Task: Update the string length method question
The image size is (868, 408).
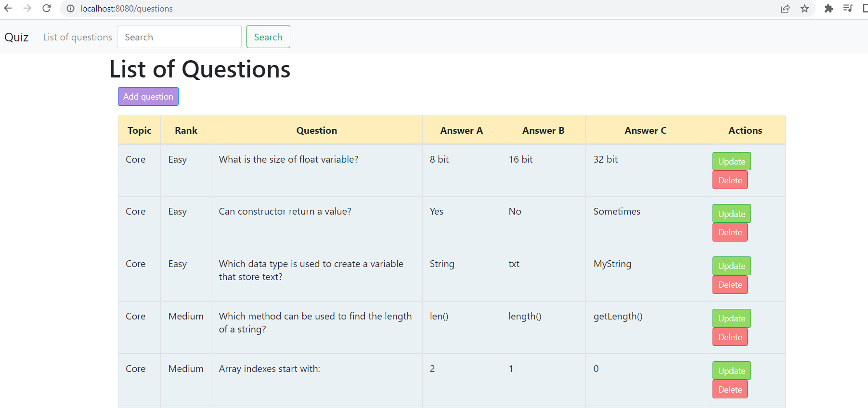Action: 731,319
